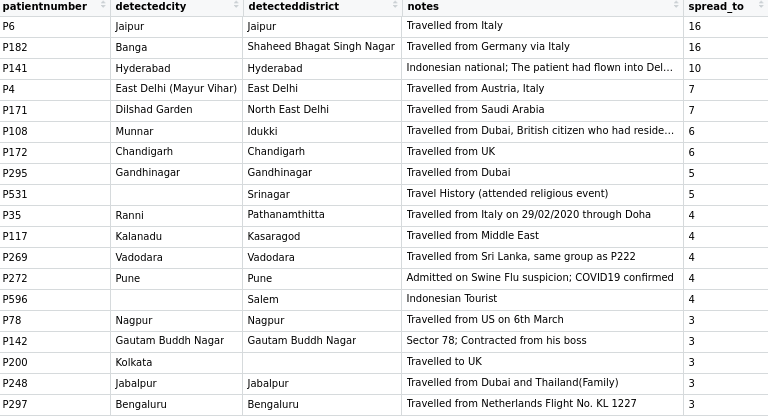Click sort arrows on notes column
768x416 pixels.
pos(677,6)
